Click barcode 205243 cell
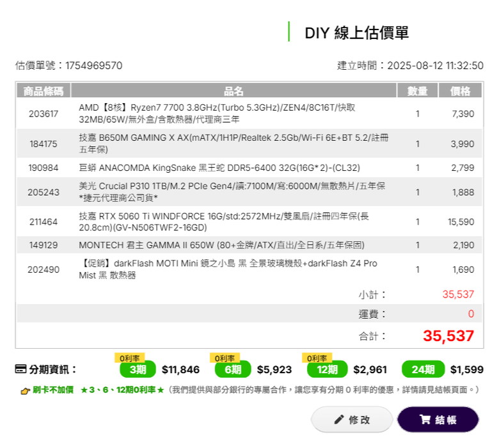Screen dimensions: 499x448 pyautogui.click(x=44, y=192)
